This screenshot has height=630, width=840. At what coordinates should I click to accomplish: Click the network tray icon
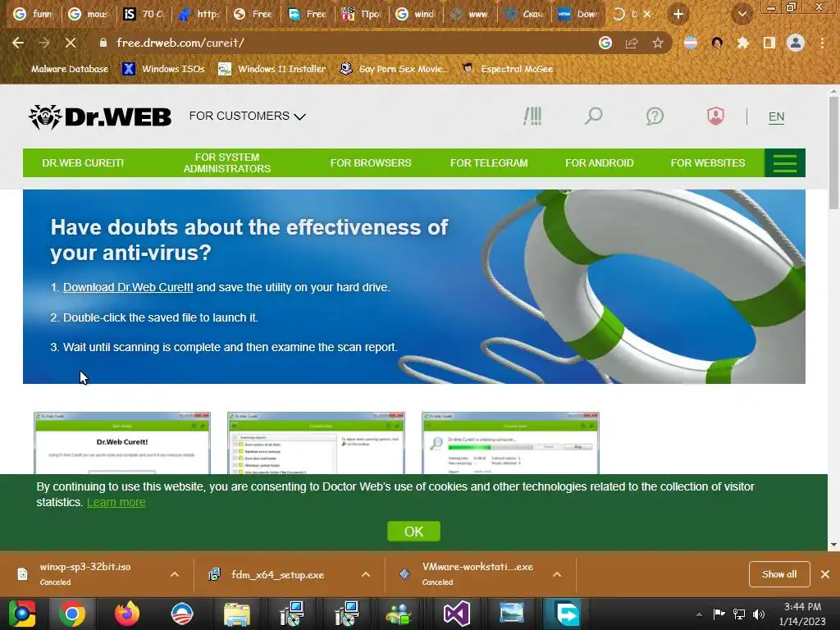pyautogui.click(x=739, y=614)
